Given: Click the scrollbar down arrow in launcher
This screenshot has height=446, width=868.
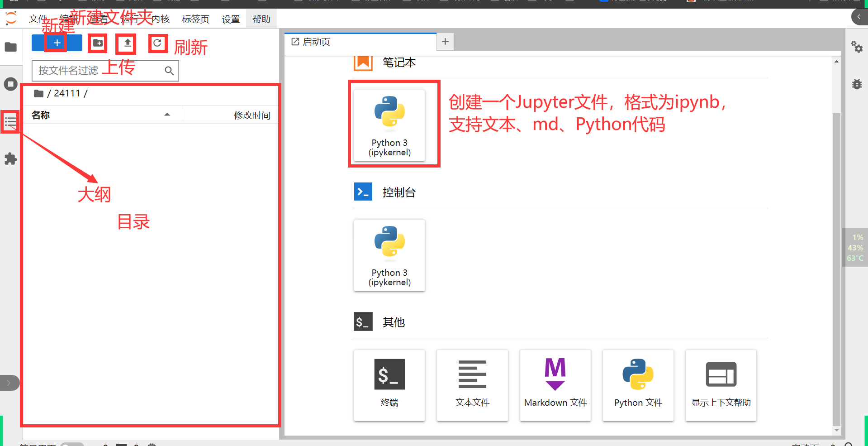Looking at the screenshot, I should click(836, 431).
